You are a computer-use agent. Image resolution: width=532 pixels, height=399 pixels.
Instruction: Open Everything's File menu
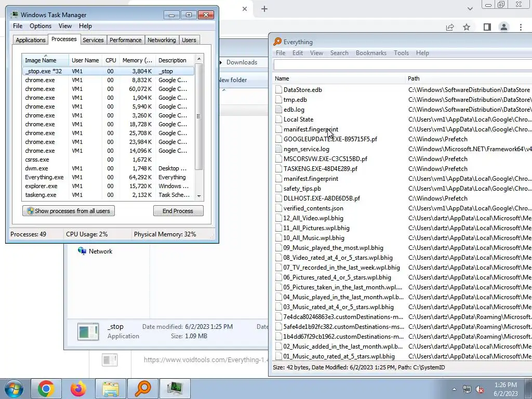click(x=280, y=53)
